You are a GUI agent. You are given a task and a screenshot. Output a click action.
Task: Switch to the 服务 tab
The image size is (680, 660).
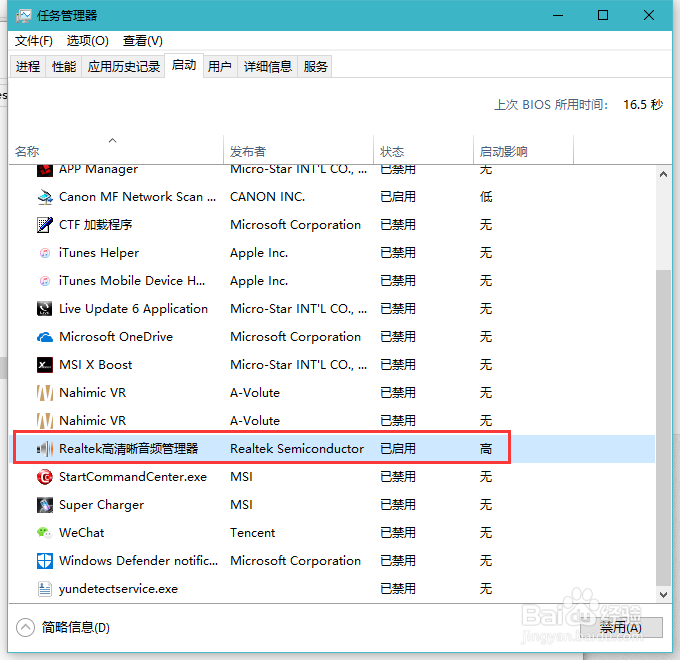pos(315,66)
